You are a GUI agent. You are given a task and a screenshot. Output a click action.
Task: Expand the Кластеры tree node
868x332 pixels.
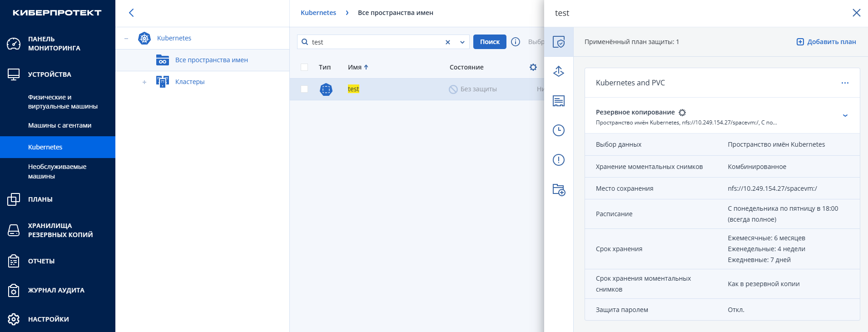(144, 82)
